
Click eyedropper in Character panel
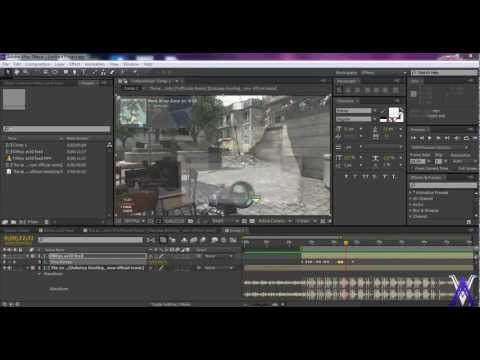382,112
